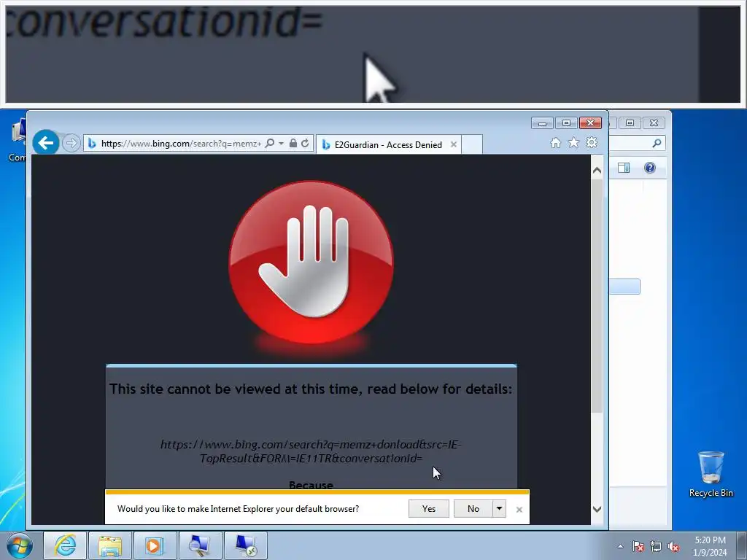Click the bing.com URL address field

click(181, 144)
